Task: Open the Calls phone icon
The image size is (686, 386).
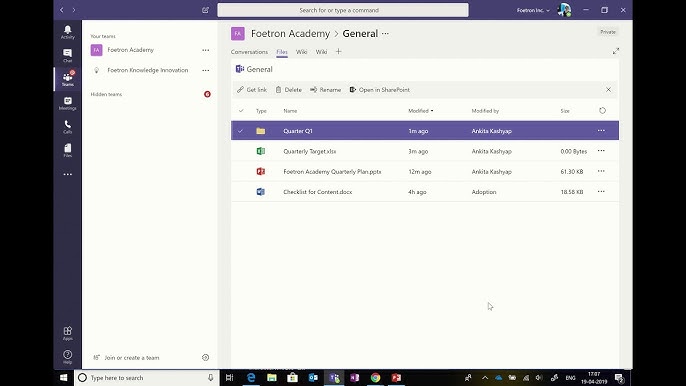Action: [67, 126]
